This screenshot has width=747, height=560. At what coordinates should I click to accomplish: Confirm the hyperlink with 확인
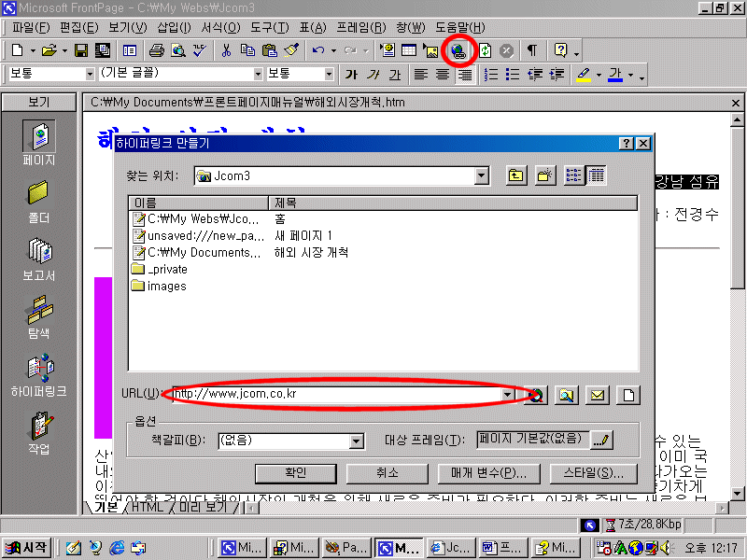click(x=295, y=473)
